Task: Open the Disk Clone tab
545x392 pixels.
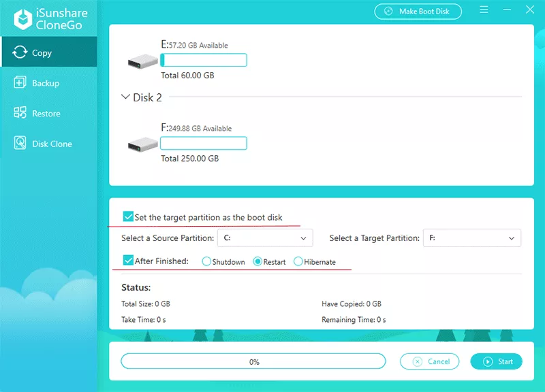Action: (52, 144)
